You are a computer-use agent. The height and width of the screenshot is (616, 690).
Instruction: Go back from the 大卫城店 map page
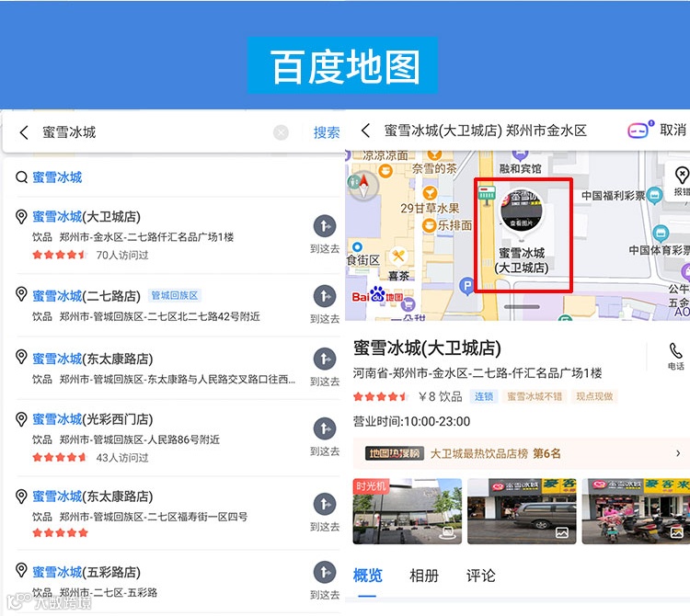pyautogui.click(x=365, y=131)
